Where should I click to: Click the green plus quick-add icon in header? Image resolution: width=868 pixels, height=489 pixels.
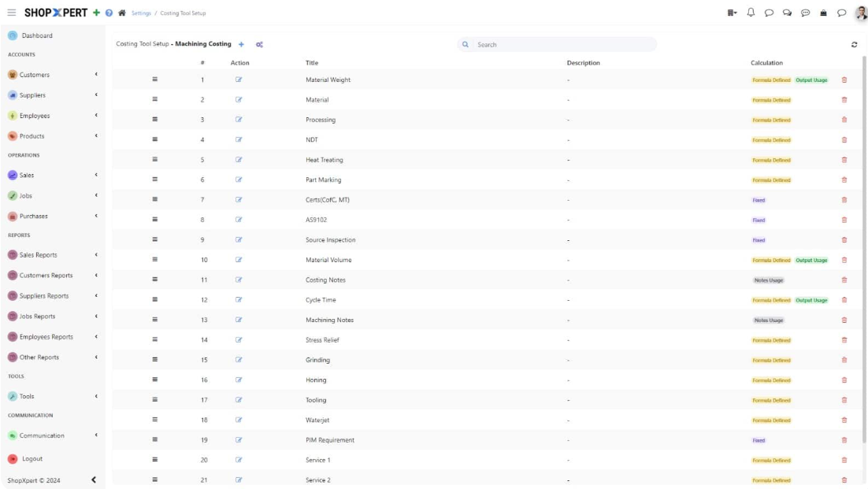96,13
